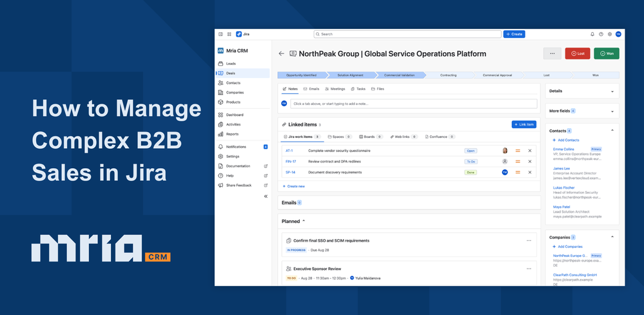Image resolution: width=644 pixels, height=315 pixels.
Task: Switch to the Meetings tab
Action: [x=335, y=89]
